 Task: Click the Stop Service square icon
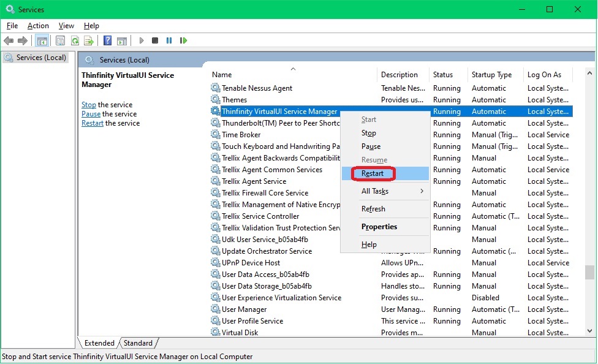point(155,40)
